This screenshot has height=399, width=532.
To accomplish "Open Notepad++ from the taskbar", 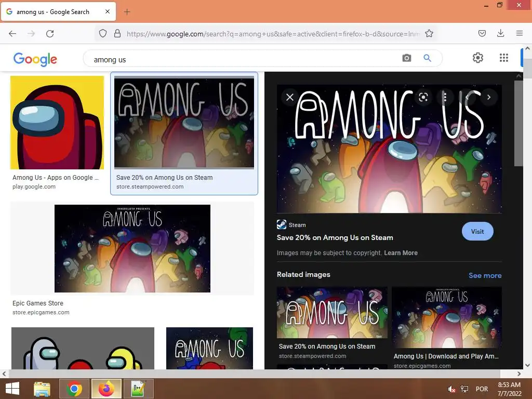I will (138, 389).
